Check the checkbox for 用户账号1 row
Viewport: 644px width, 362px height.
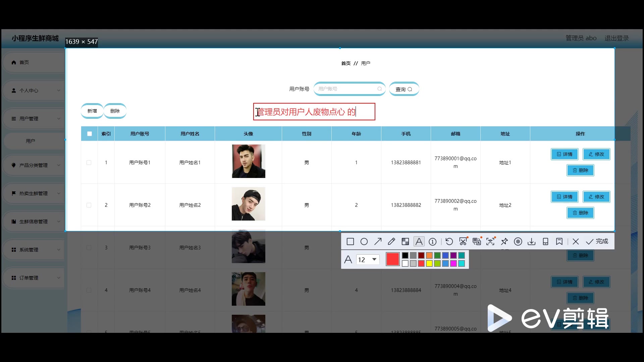coord(89,163)
